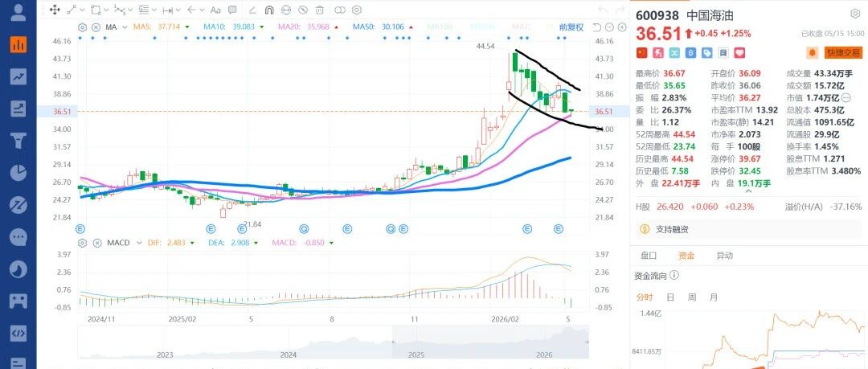The image size is (868, 369).
Task: Switch to the 资金 tab
Action: tap(686, 256)
